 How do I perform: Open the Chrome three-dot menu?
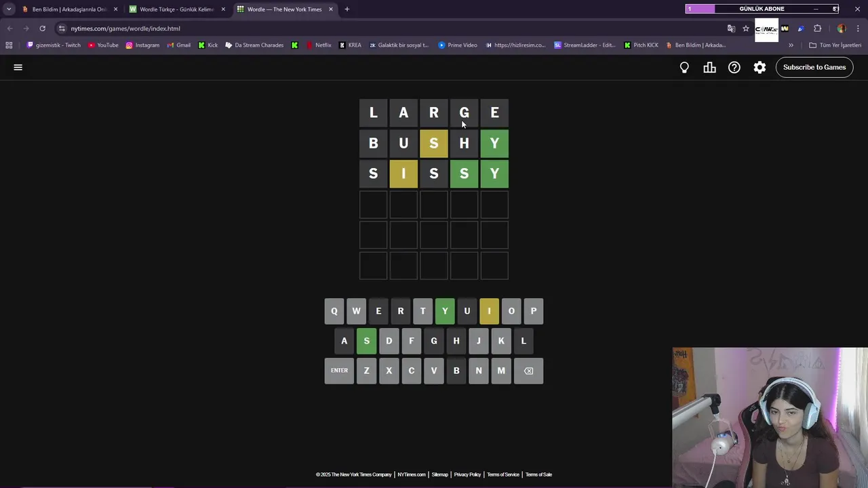[x=859, y=28]
